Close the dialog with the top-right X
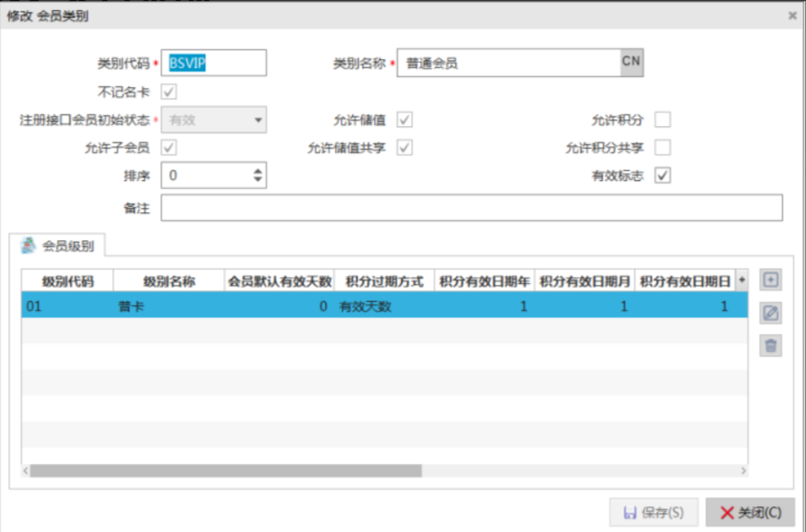The width and height of the screenshot is (806, 532). click(793, 16)
